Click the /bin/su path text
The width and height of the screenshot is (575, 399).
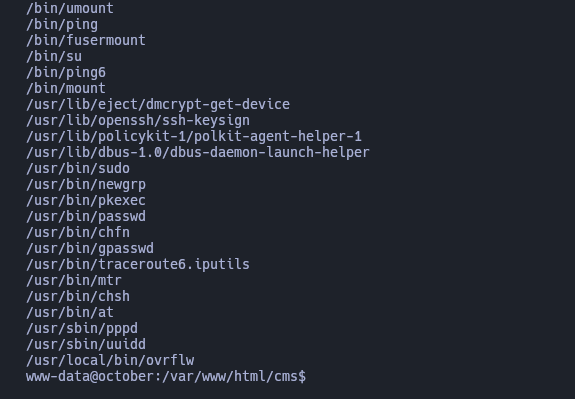[x=54, y=56]
